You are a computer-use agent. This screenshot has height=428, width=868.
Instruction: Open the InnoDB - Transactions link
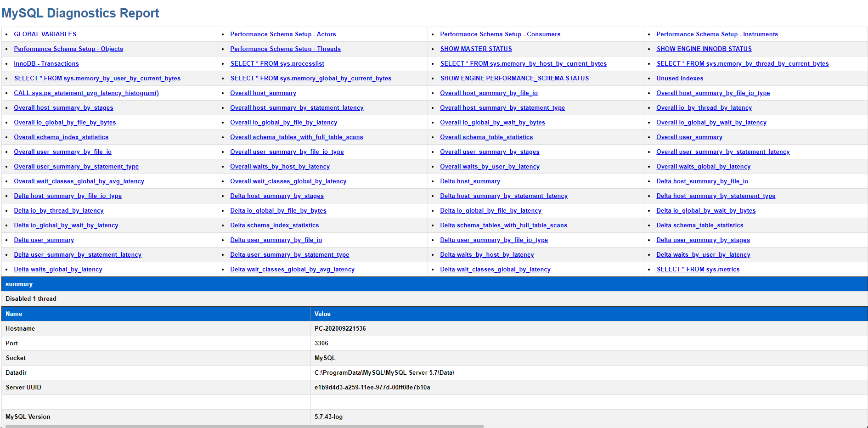pos(46,64)
